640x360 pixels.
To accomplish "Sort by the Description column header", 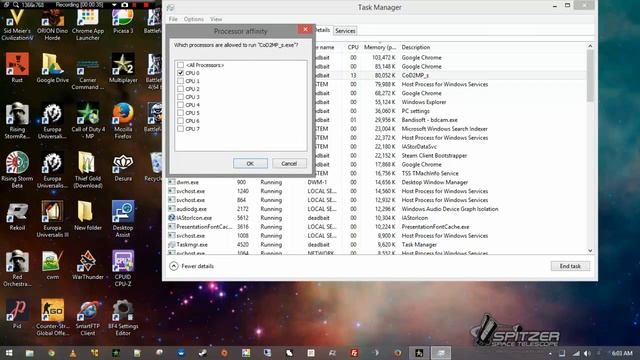I will 416,47.
